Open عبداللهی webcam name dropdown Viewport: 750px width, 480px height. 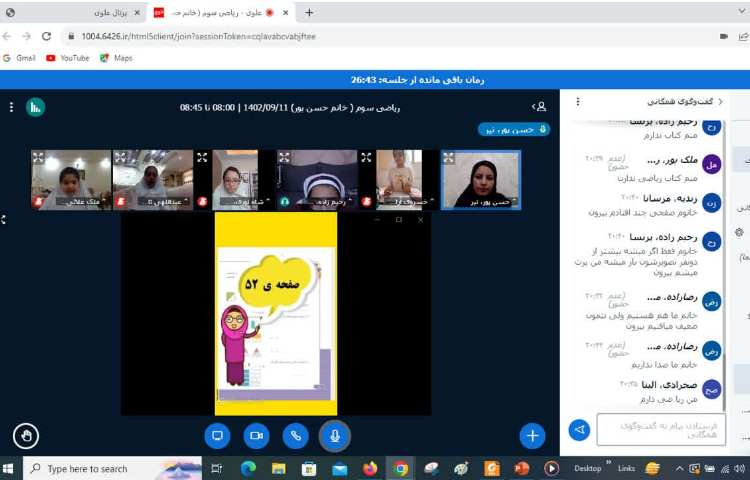point(163,202)
